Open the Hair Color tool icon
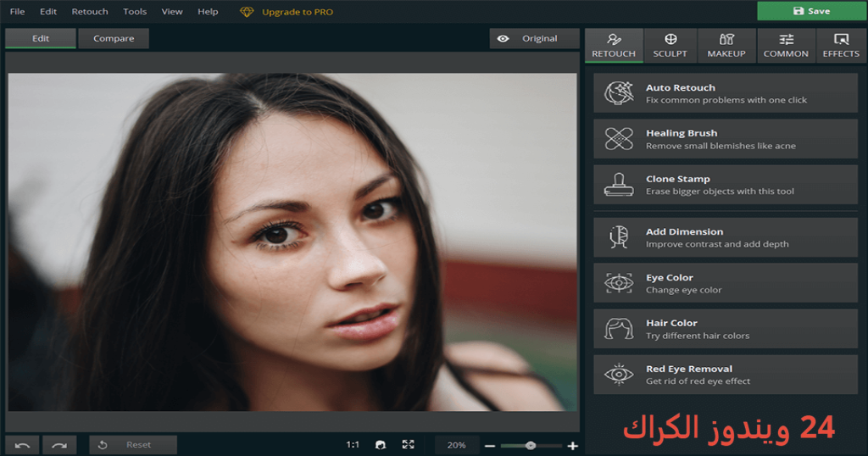868x456 pixels. tap(619, 329)
